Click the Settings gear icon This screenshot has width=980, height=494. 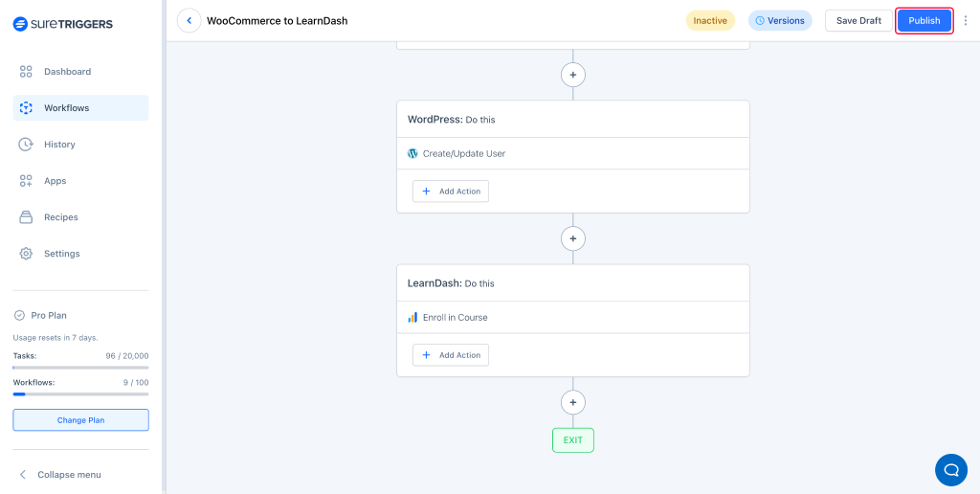pyautogui.click(x=26, y=254)
